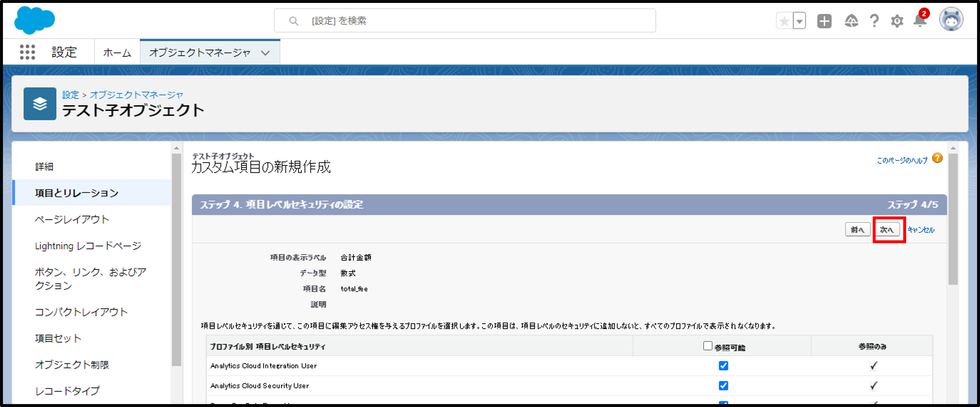Click the favorites star icon
Screen dimensions: 980x407
pos(784,21)
